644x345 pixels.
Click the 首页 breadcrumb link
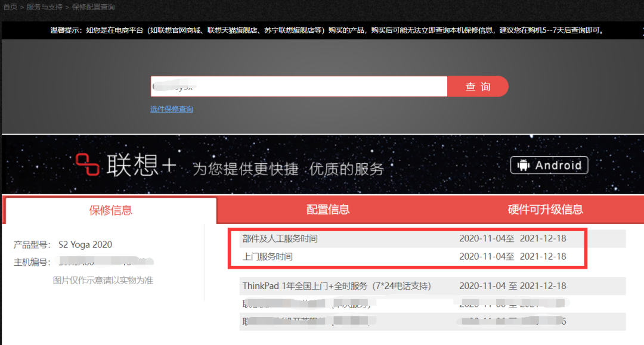10,7
